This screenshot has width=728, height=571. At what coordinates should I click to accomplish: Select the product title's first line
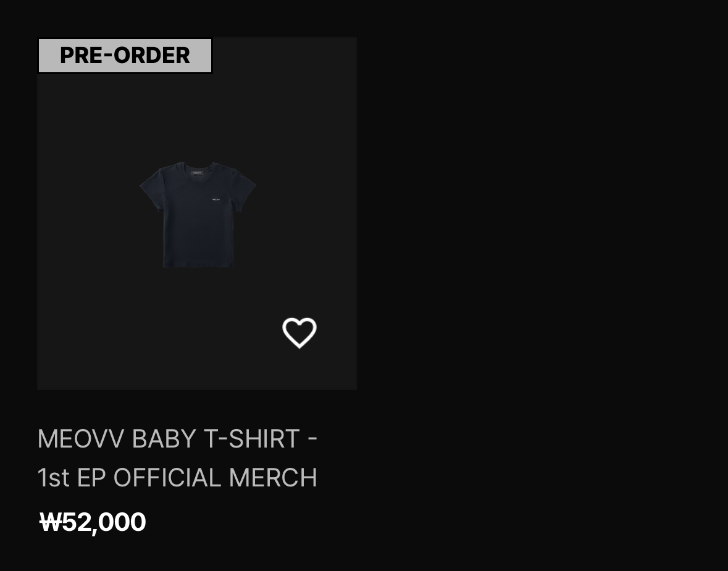coord(177,439)
